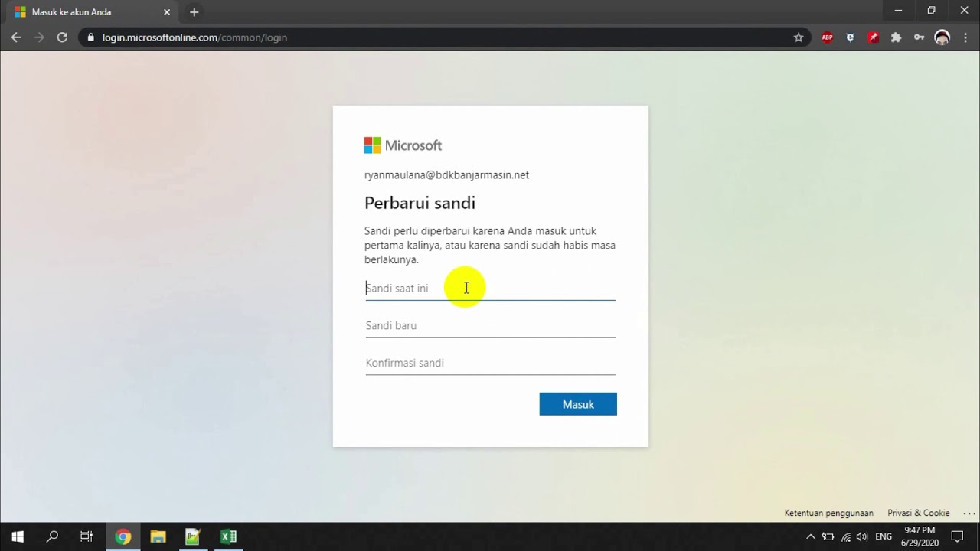This screenshot has width=980, height=551.
Task: Select the 'Masuk ke akun Anda' tab
Action: pos(92,12)
